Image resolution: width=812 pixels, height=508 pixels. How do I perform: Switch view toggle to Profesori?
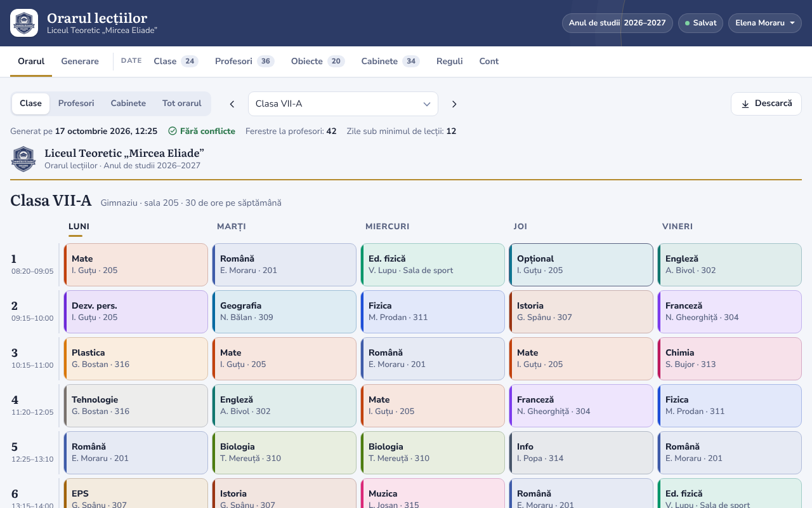tap(76, 104)
